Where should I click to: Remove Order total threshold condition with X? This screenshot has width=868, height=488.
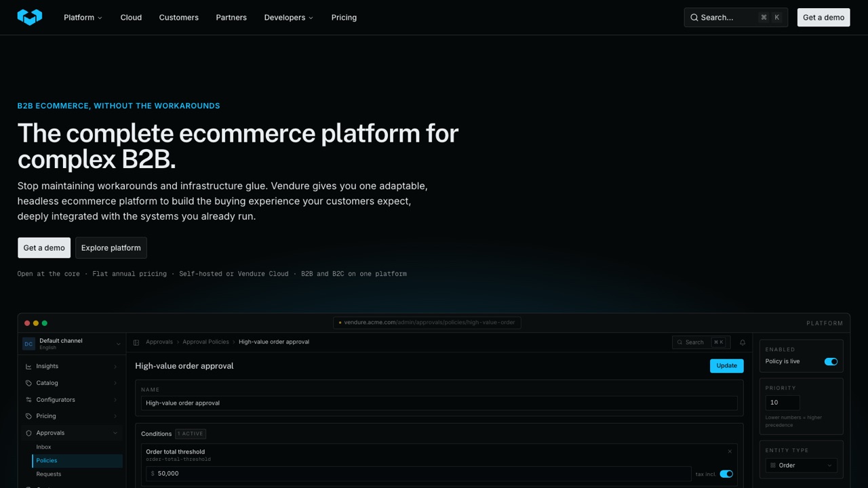pos(730,451)
